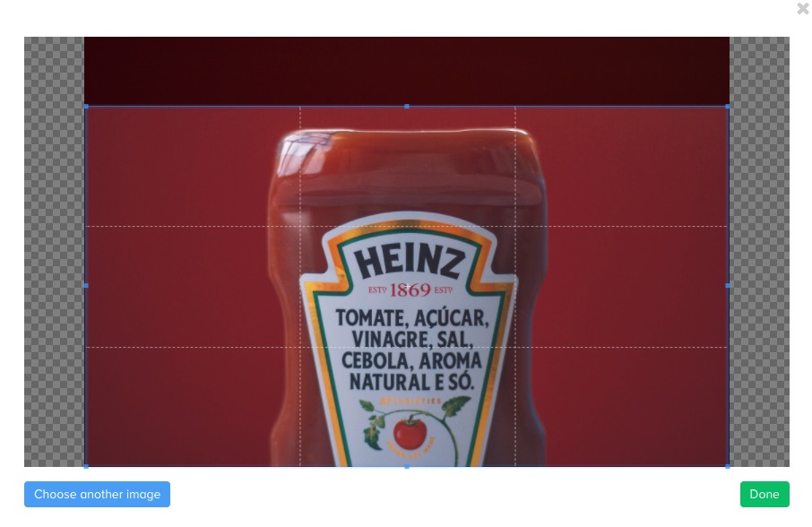Click the bottom-right crop corner handle
The height and width of the screenshot is (527, 812).
point(728,466)
